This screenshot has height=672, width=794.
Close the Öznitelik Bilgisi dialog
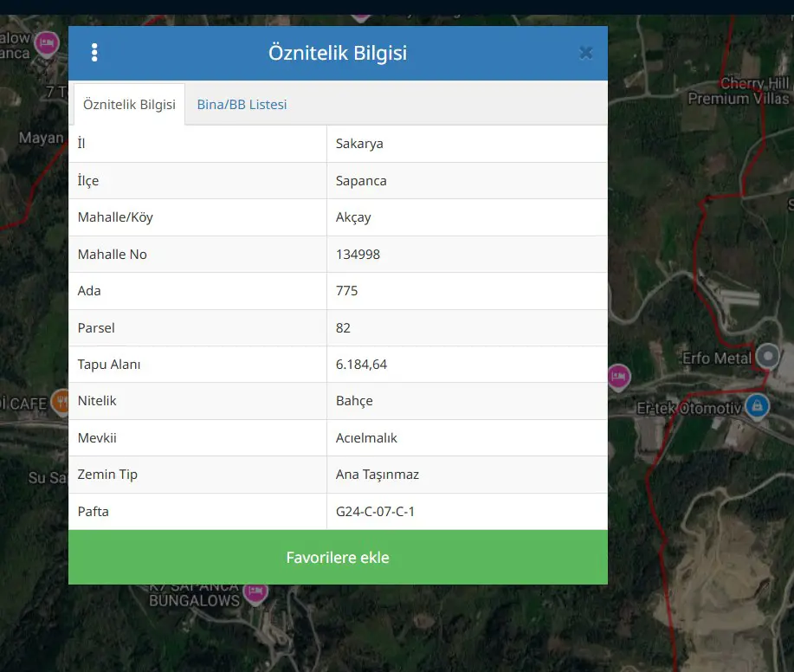click(586, 53)
